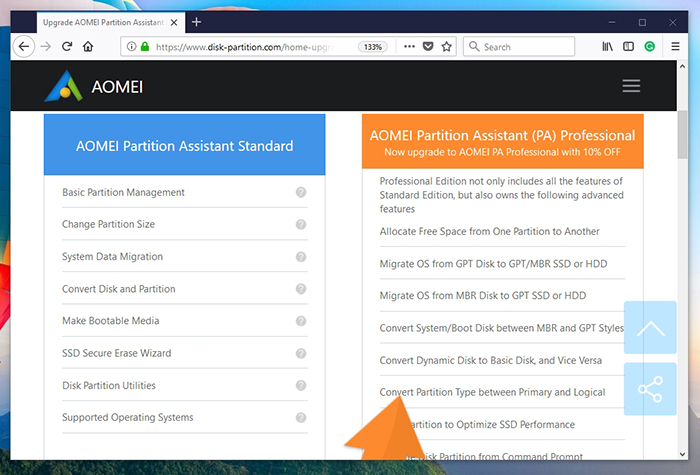Click Convert Partition Type between Primary and Logical
This screenshot has width=700, height=475.
[492, 392]
